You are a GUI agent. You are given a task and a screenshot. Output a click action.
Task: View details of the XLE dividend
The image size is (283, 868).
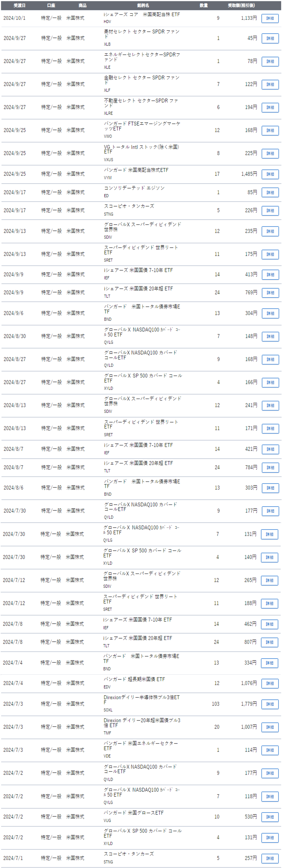coord(270,61)
